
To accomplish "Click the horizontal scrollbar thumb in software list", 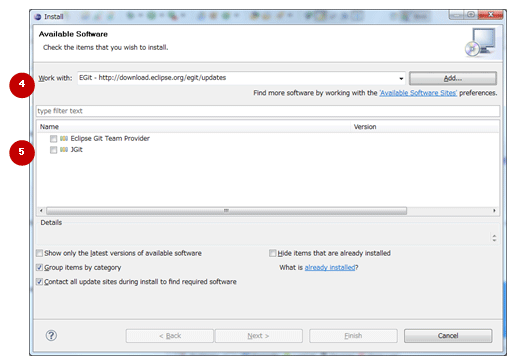I will tap(226, 211).
